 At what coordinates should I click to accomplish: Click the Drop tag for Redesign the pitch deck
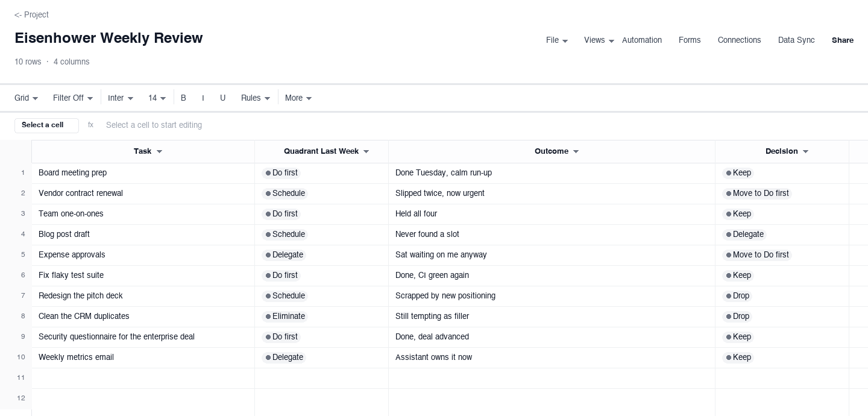pyautogui.click(x=737, y=296)
